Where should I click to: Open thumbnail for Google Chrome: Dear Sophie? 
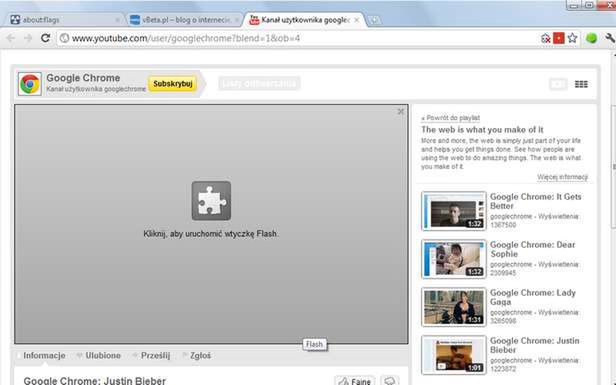click(454, 259)
